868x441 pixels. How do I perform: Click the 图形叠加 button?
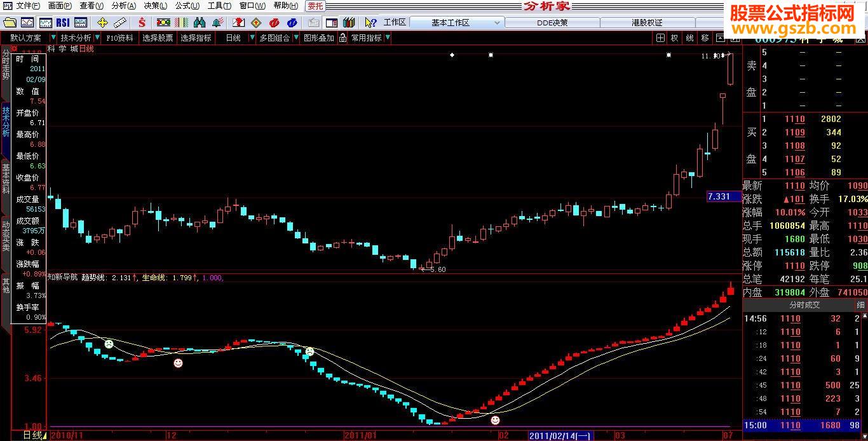point(318,37)
